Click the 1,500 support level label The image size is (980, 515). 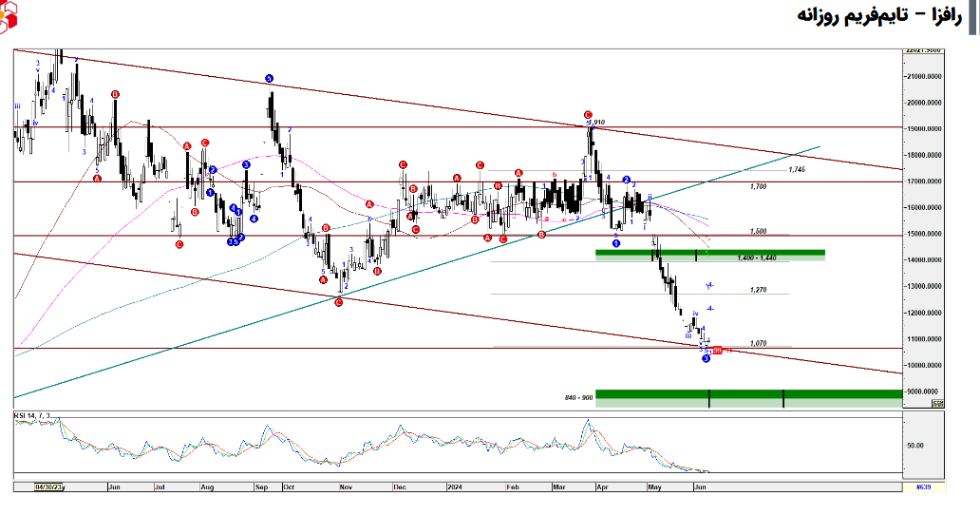758,231
